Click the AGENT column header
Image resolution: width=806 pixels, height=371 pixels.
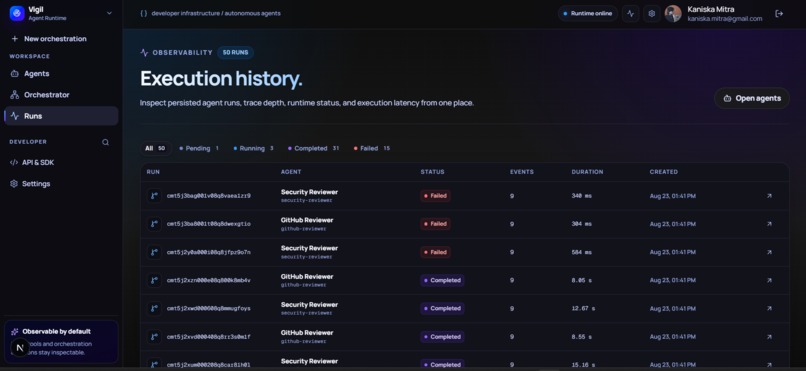click(x=291, y=172)
